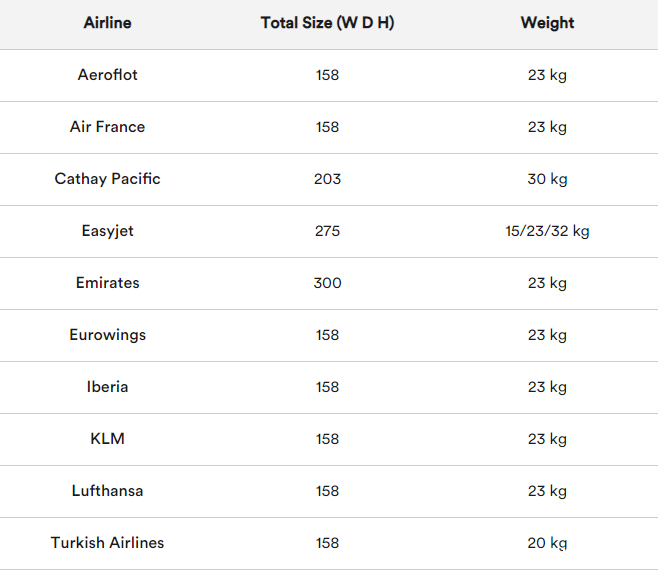
Task: Select Aeroflot's 158 size value
Action: pyautogui.click(x=327, y=75)
